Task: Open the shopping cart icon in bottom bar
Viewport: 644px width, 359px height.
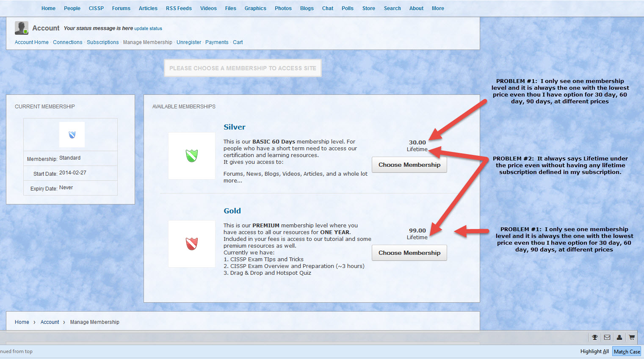Action: click(x=632, y=337)
